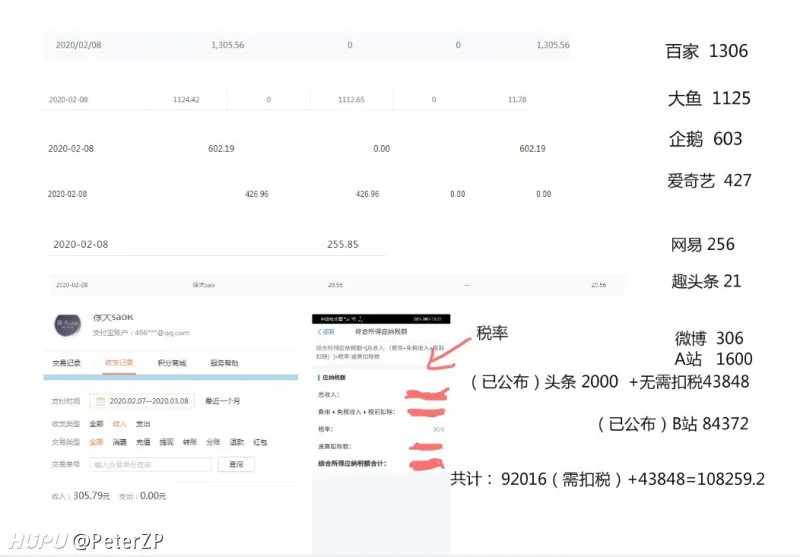The image size is (800, 557).
Task: Filter 交易类型 by 消费
Action: [119, 442]
